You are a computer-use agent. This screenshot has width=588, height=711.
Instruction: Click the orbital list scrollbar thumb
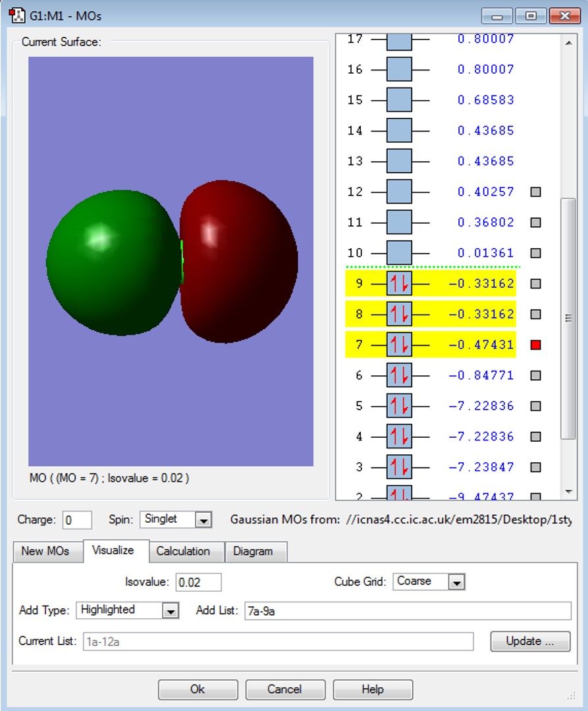point(568,319)
